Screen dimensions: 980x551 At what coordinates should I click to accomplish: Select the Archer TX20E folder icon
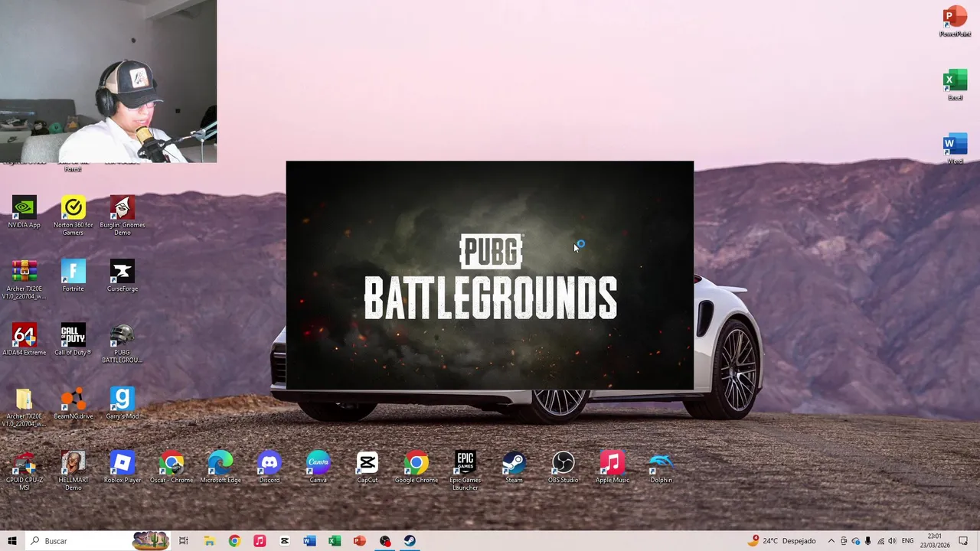[x=24, y=408]
